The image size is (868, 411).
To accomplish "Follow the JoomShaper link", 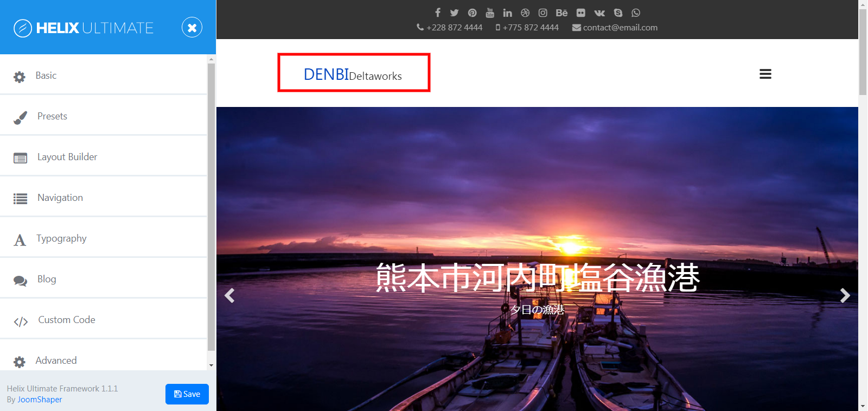I will coord(40,400).
